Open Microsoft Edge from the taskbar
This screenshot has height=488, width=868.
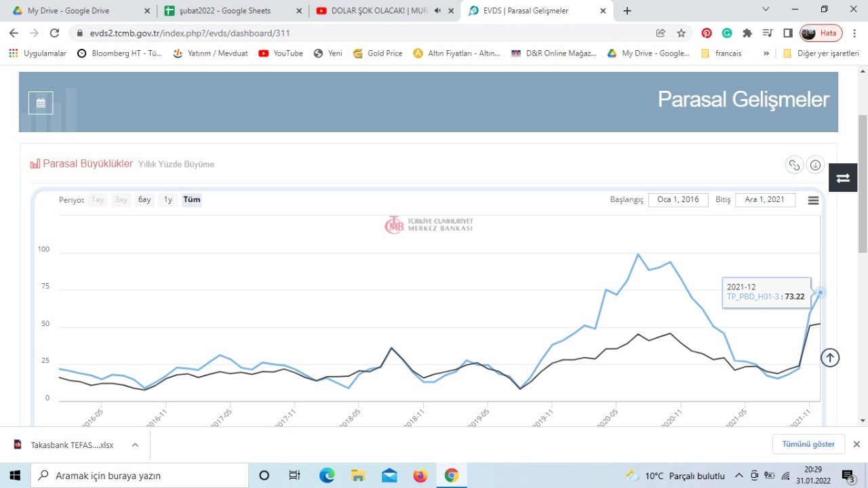tap(327, 475)
